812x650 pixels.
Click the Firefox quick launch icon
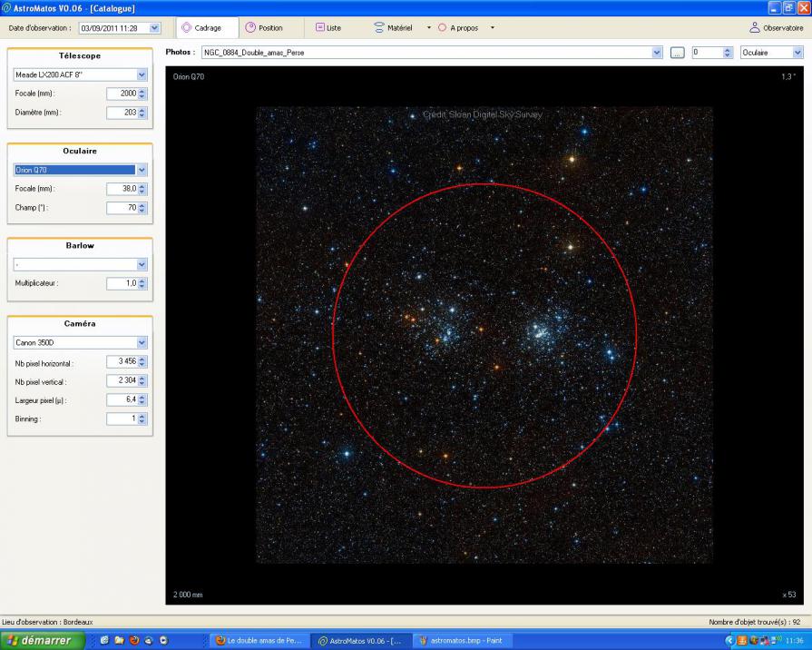(134, 641)
